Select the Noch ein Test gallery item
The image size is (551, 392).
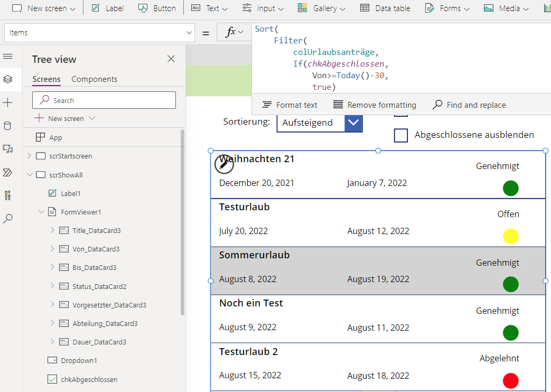(x=378, y=319)
